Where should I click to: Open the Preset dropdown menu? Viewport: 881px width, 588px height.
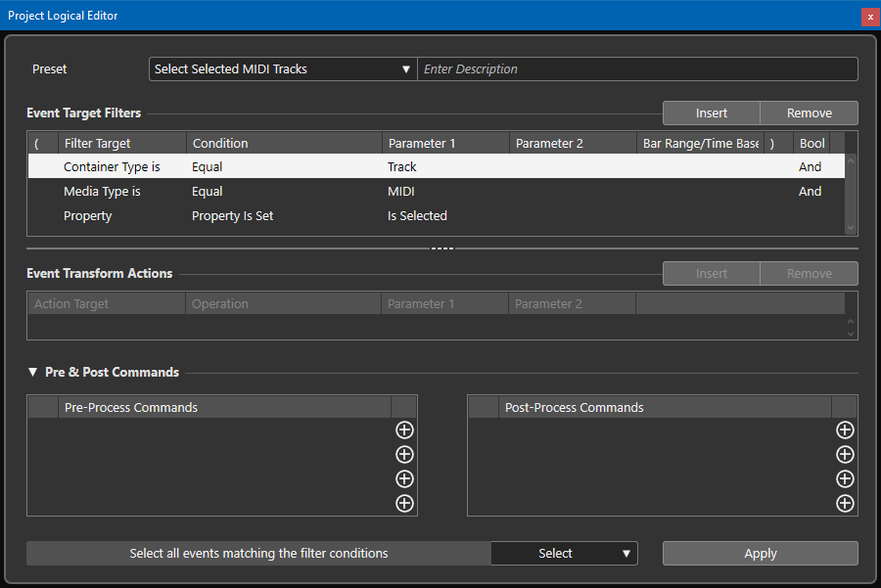point(283,69)
